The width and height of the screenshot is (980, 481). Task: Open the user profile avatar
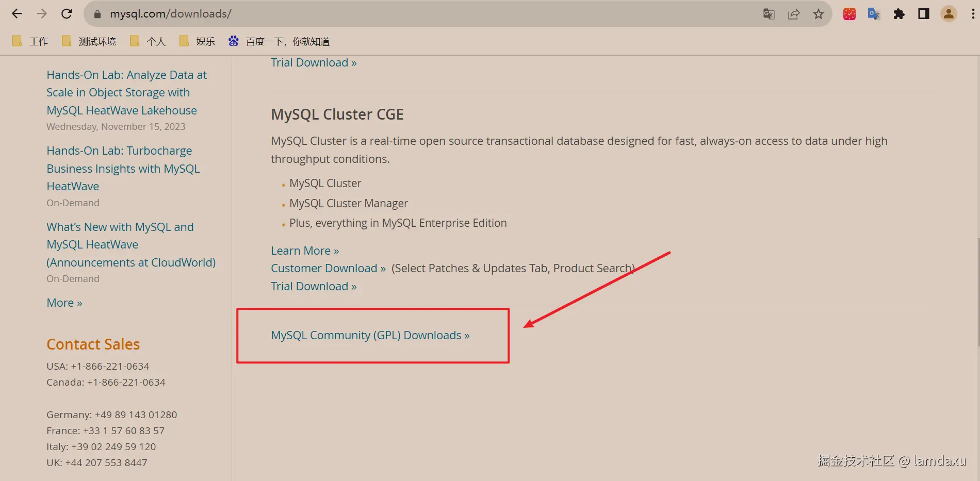pyautogui.click(x=949, y=14)
